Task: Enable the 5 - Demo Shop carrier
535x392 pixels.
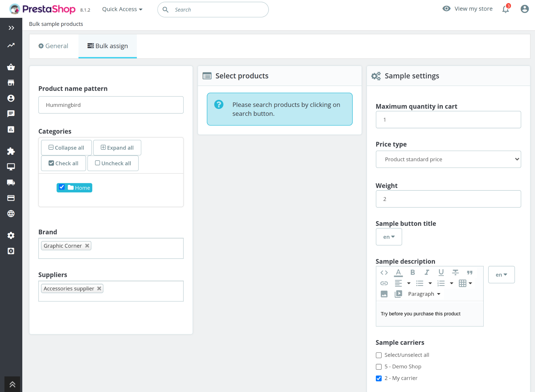Action: click(x=379, y=367)
